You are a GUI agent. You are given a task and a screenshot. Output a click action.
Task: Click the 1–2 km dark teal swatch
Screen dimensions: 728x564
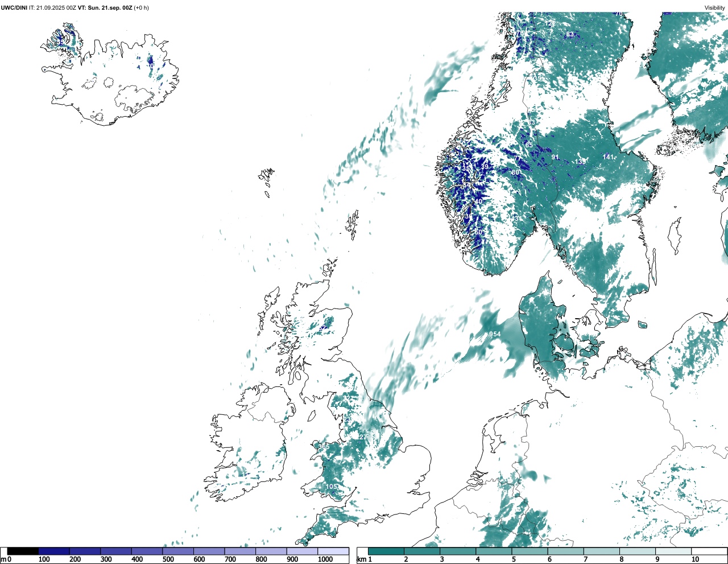(x=386, y=551)
